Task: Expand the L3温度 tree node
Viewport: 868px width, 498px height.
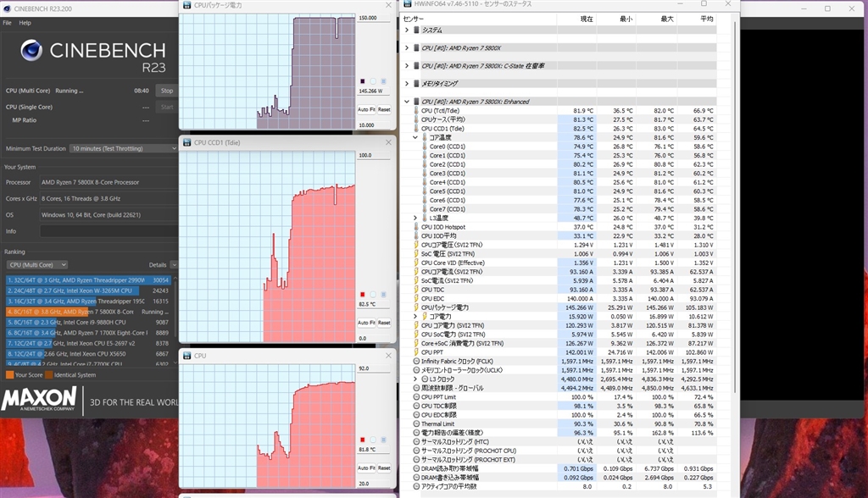Action: [x=415, y=218]
